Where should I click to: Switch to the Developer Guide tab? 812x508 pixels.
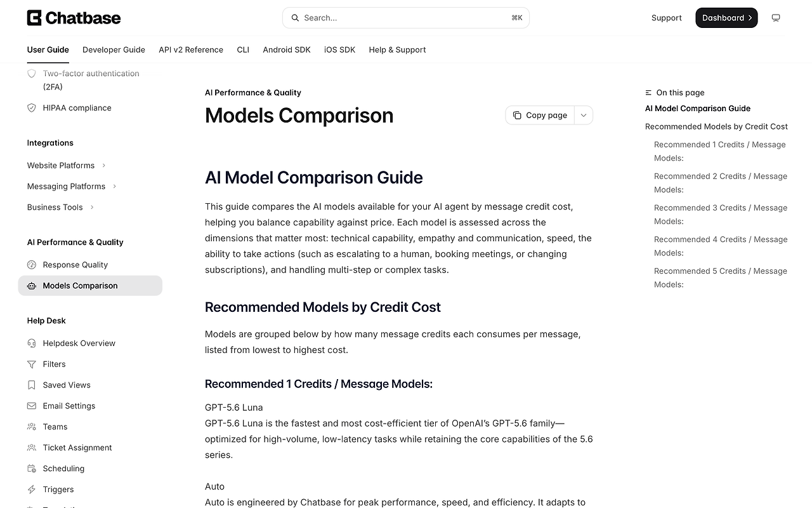[114, 50]
